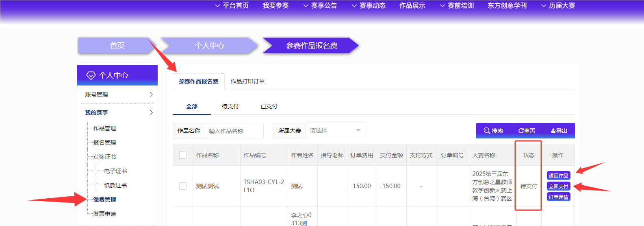This screenshot has height=226, width=644.
Task: Click the 立即支付 button
Action: click(x=558, y=186)
